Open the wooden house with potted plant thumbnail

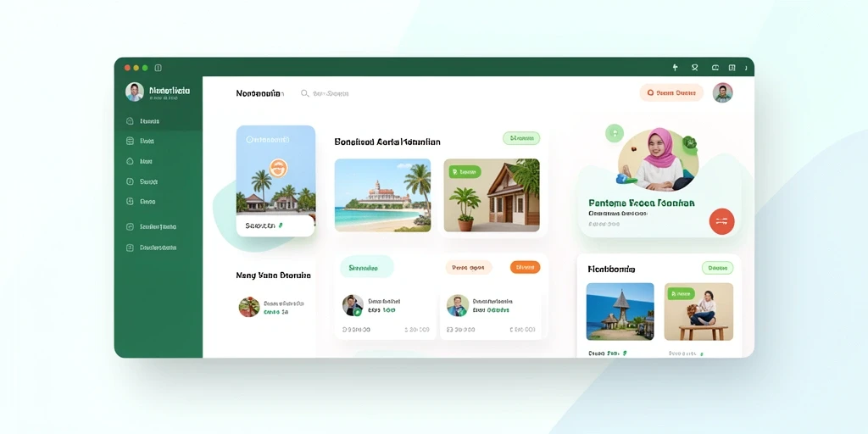(492, 196)
